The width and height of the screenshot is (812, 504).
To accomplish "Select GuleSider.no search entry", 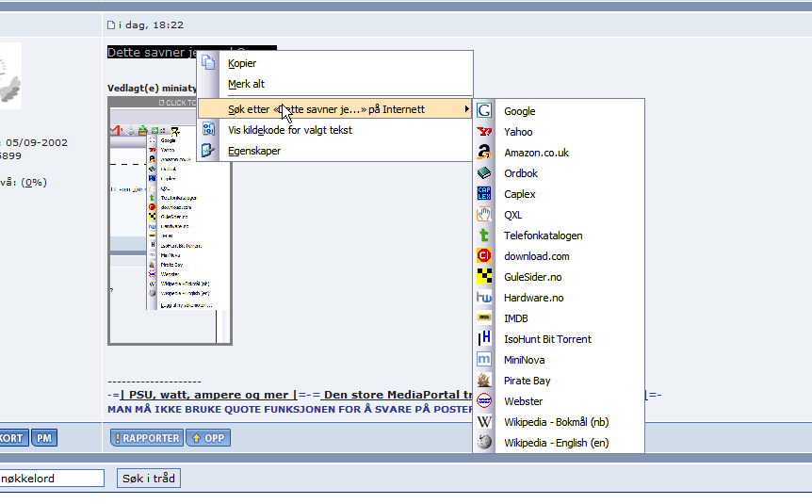I will (x=559, y=277).
